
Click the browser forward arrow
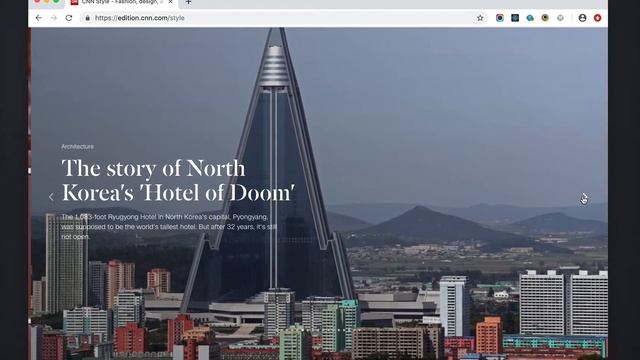53,18
